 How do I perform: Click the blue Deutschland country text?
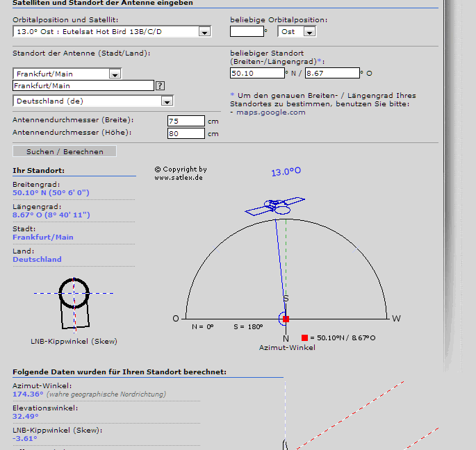coord(37,260)
